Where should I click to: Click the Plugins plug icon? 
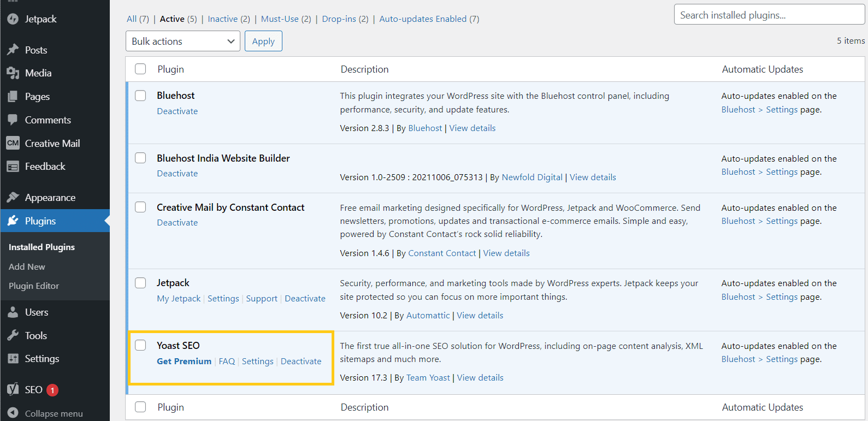click(13, 221)
